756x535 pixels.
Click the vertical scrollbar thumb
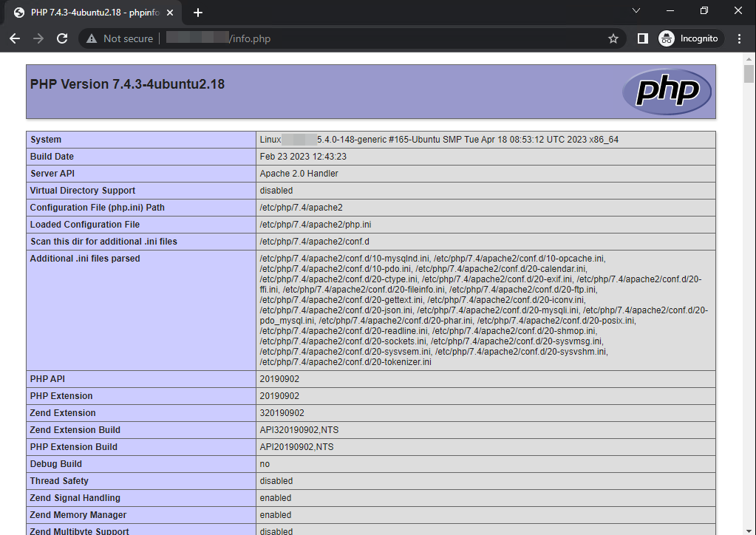click(x=749, y=74)
